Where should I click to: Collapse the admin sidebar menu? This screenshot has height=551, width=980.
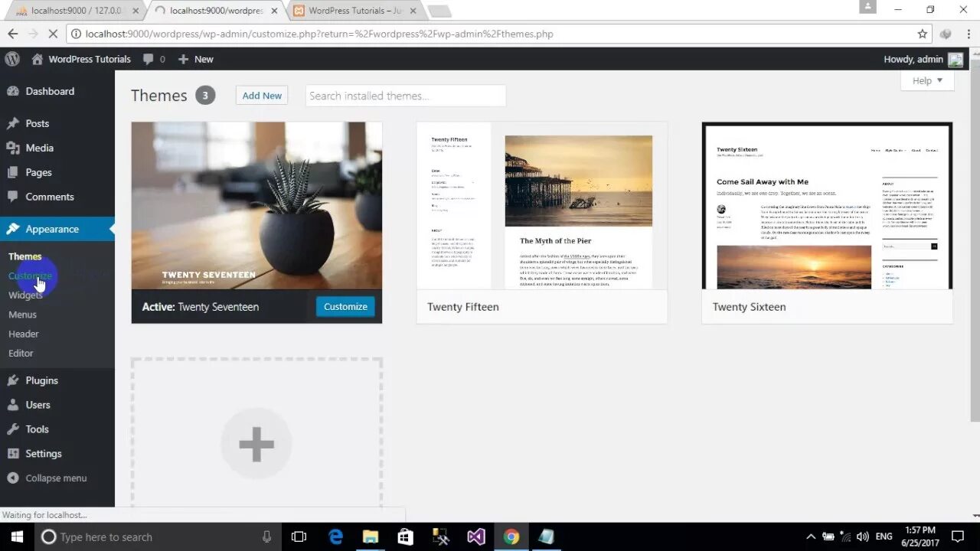point(47,478)
